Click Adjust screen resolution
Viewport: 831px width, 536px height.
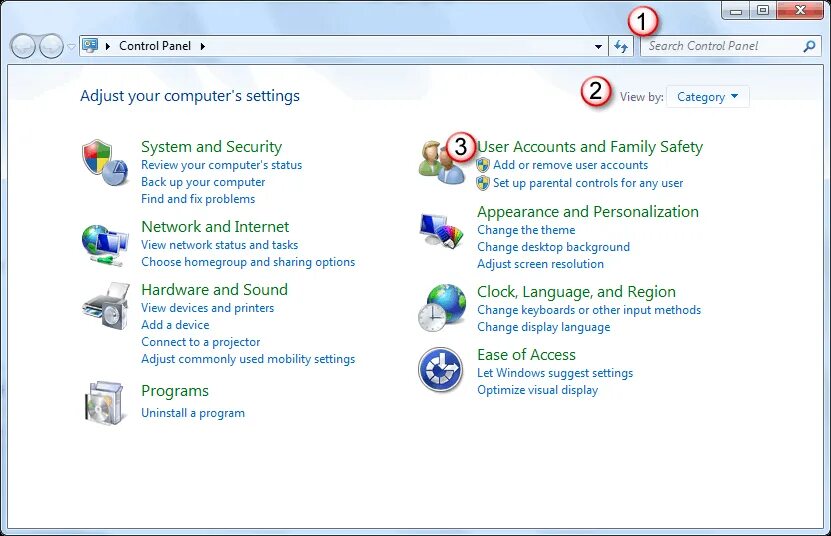pos(540,264)
